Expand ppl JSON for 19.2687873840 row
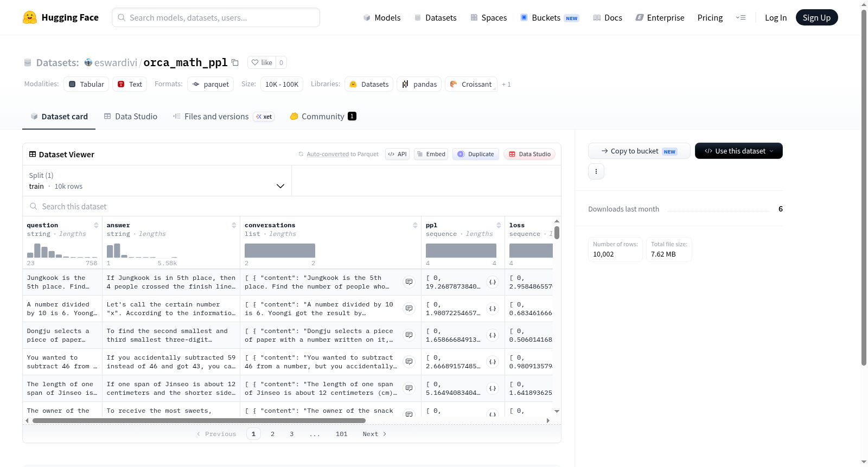Image resolution: width=868 pixels, height=467 pixels. pos(493,282)
